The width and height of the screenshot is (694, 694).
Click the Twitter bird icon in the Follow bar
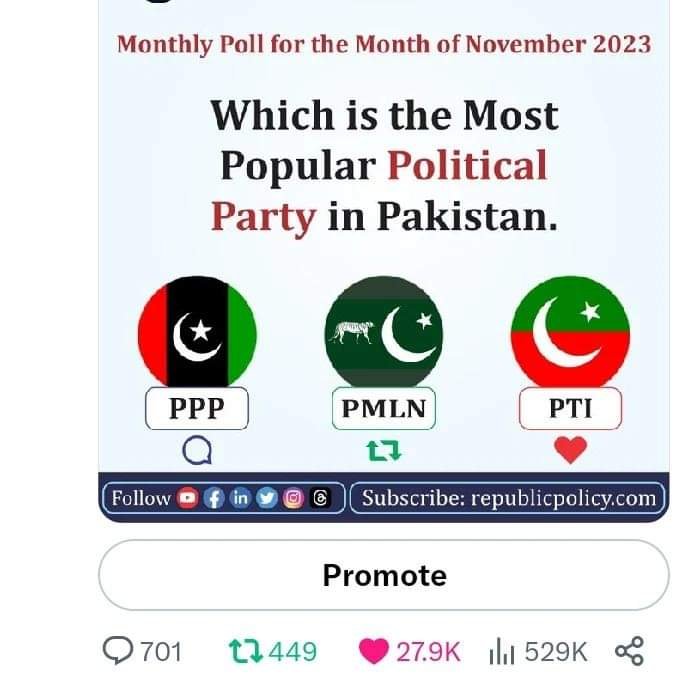coord(267,498)
